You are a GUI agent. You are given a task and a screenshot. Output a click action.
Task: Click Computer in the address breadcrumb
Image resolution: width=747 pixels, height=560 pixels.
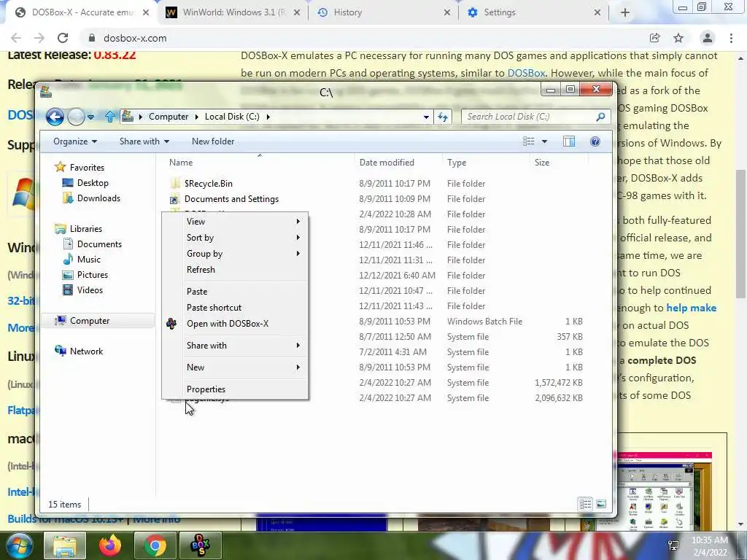169,117
